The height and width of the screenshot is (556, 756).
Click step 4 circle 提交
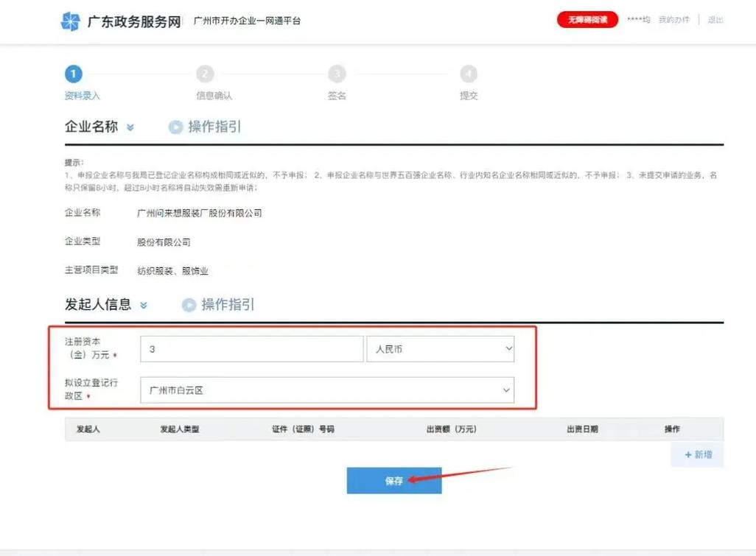[469, 74]
